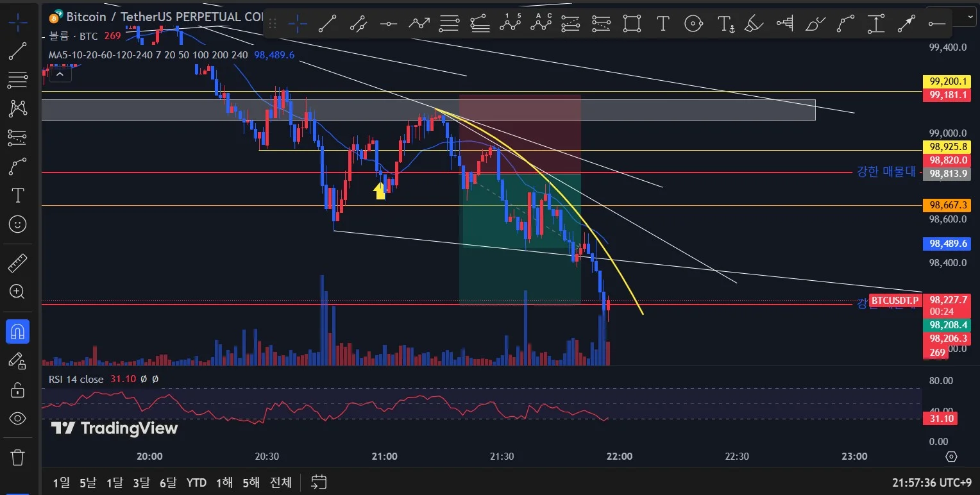This screenshot has height=495, width=980.
Task: Set the range to YTD
Action: click(x=196, y=482)
